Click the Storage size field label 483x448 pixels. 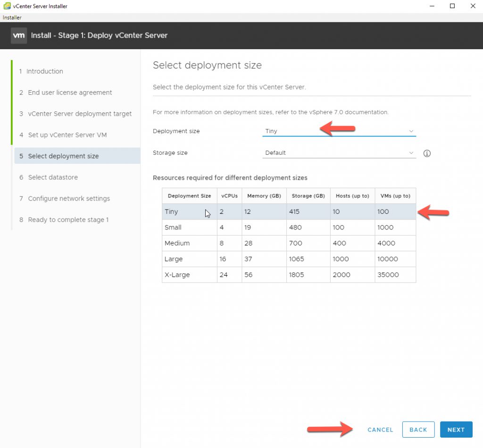point(170,153)
